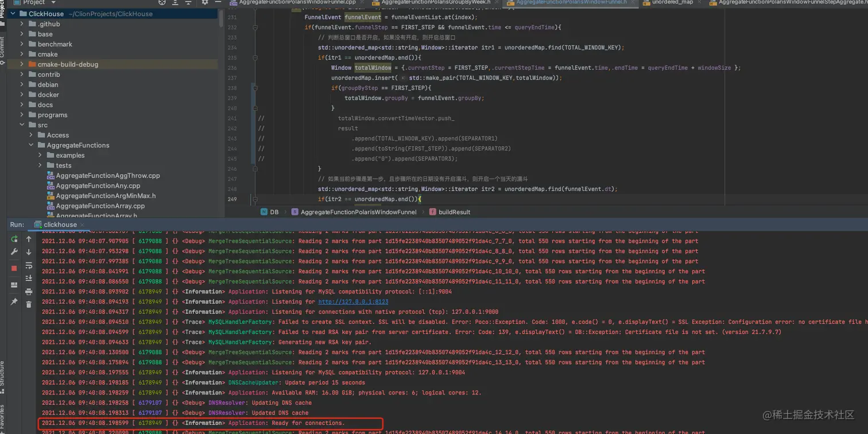Open the http://127.0.0.1:8123 link
This screenshot has width=868, height=434.
point(353,302)
